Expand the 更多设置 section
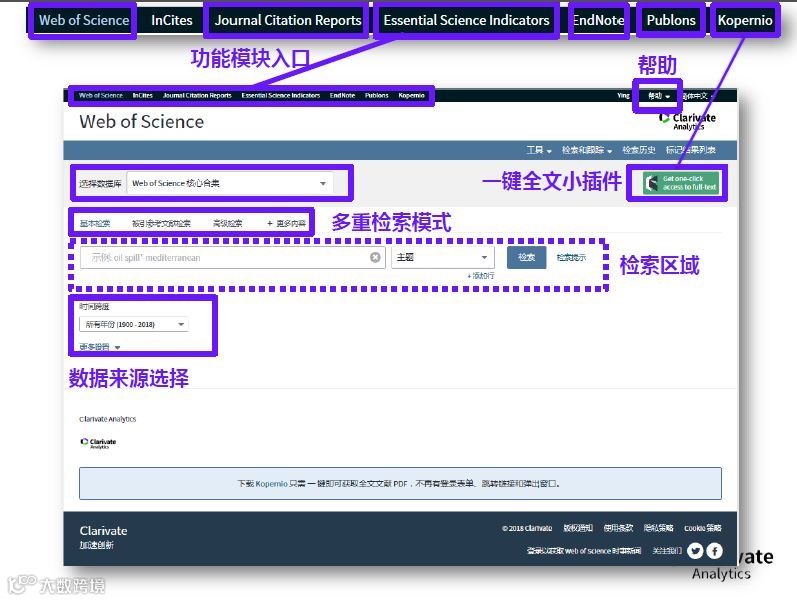 click(100, 347)
